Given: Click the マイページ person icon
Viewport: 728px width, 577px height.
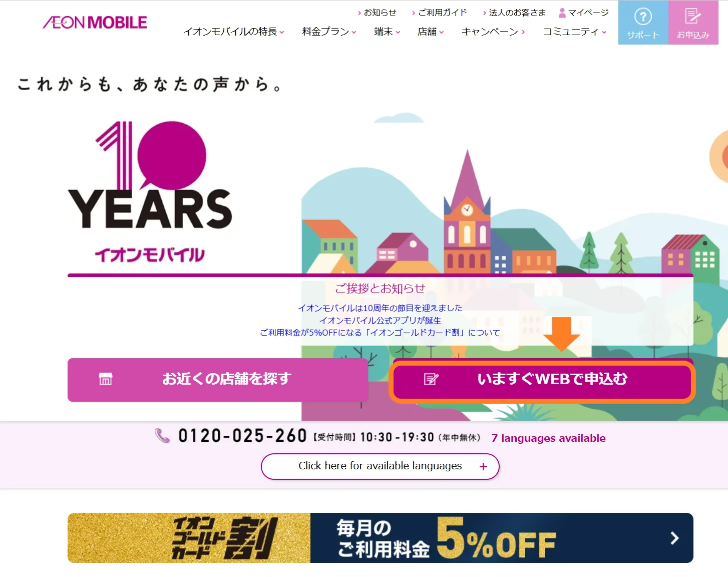Looking at the screenshot, I should (562, 13).
